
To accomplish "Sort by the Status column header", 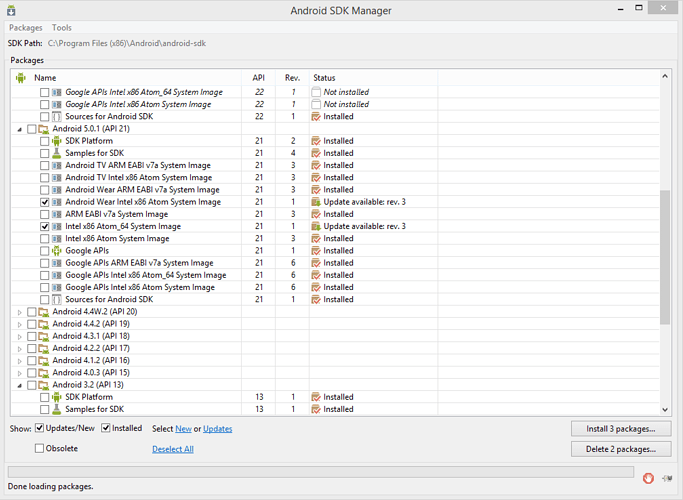I will tap(373, 78).
